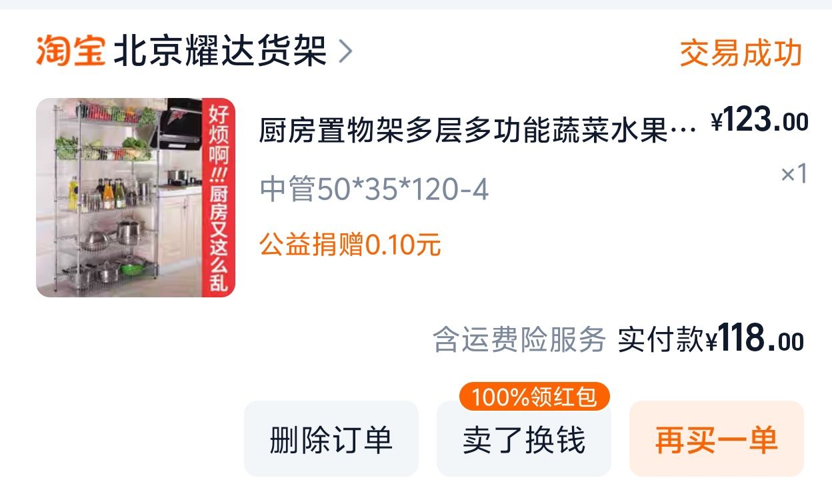Tap the 实付款 label
Image resolution: width=832 pixels, height=504 pixels.
(x=660, y=339)
